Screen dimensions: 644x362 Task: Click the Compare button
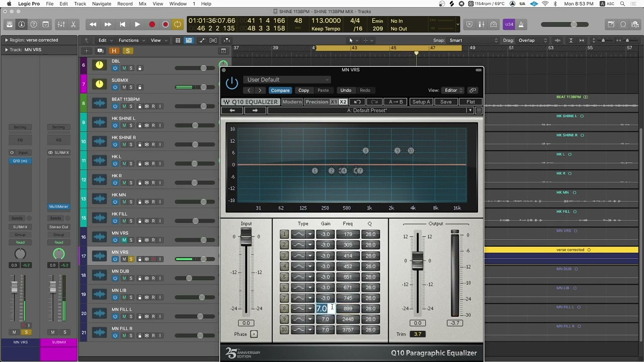(280, 90)
